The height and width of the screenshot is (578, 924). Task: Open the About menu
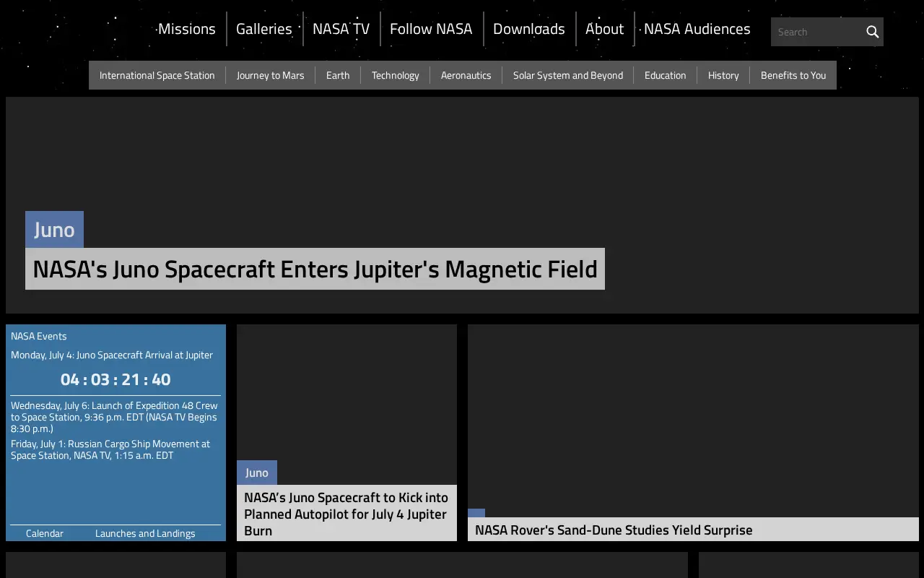click(604, 29)
